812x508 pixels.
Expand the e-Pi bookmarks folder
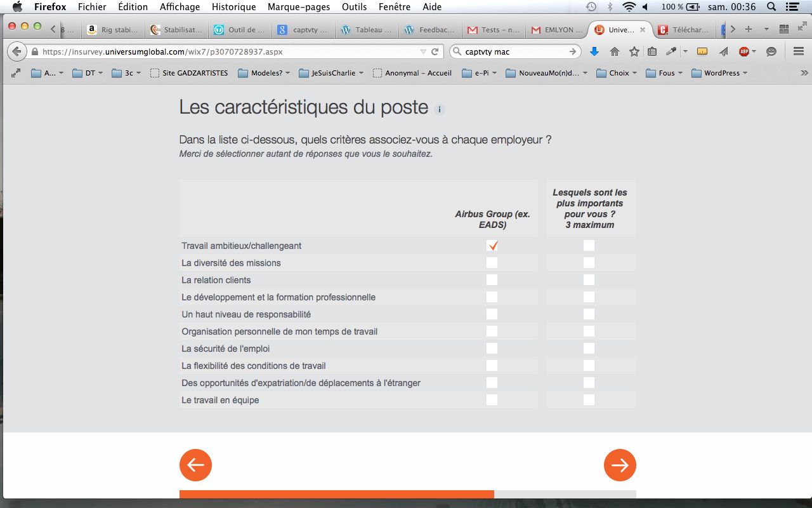tap(480, 73)
